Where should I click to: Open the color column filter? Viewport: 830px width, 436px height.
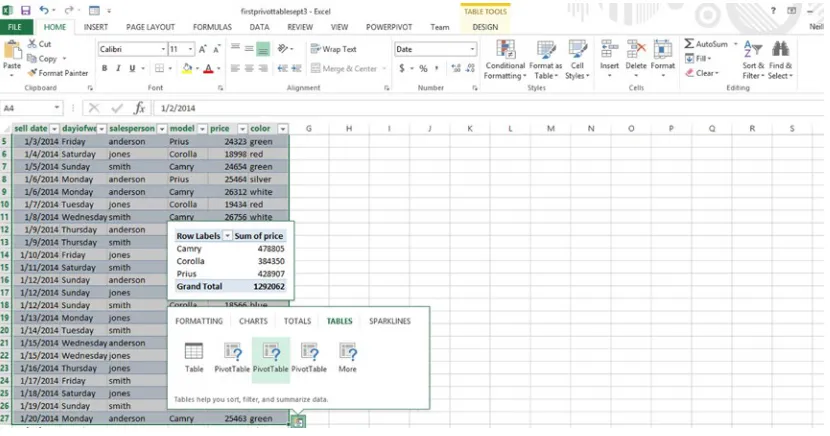283,129
